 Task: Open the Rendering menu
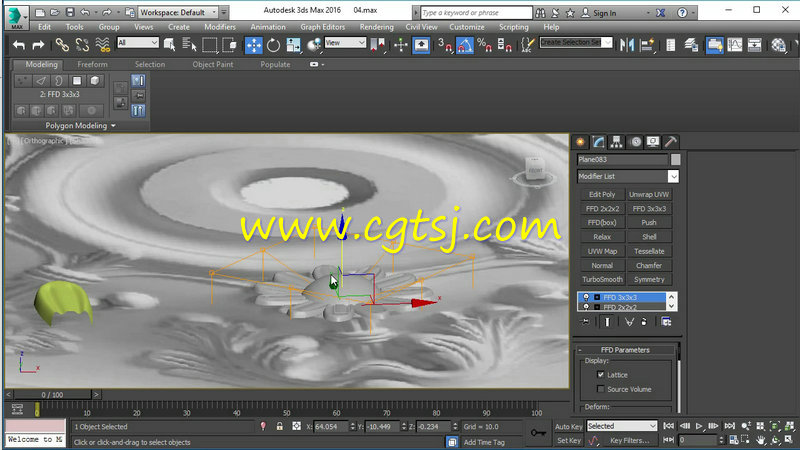click(377, 27)
